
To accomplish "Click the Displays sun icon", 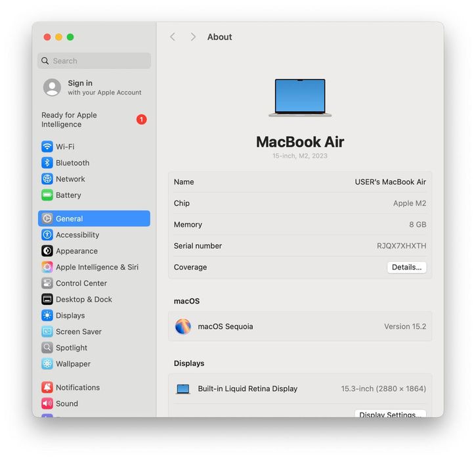I will click(47, 315).
